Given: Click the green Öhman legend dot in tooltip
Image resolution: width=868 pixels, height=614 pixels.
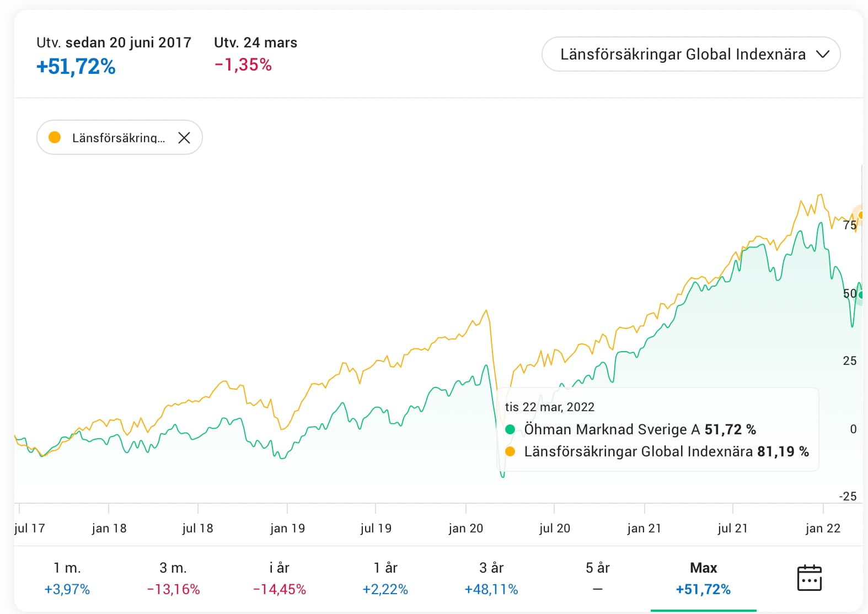Looking at the screenshot, I should click(x=510, y=429).
